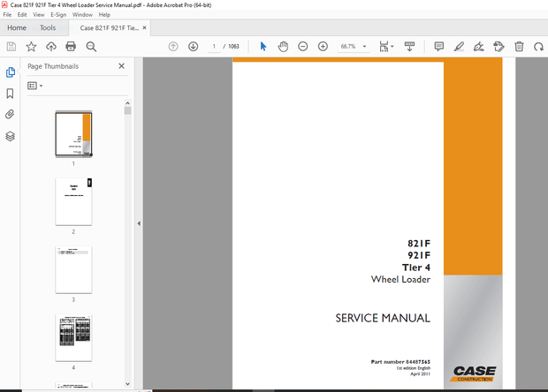Open the Window menu
Image resolution: width=548 pixels, height=392 pixels.
[x=82, y=15]
